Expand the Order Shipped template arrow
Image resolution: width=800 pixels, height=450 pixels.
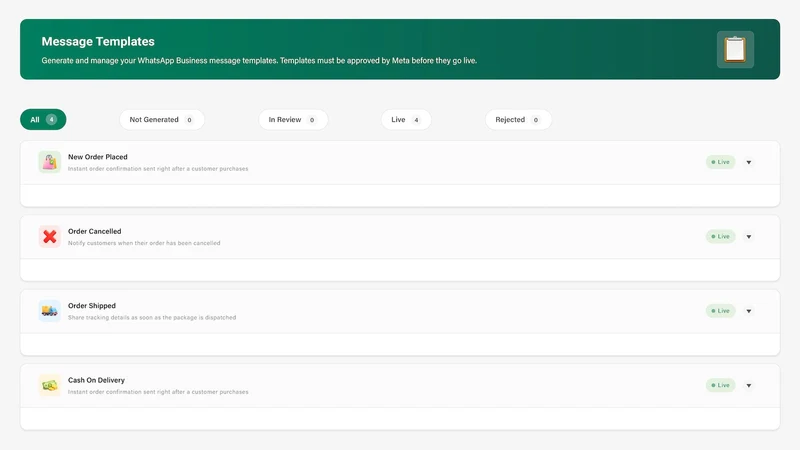click(x=748, y=311)
